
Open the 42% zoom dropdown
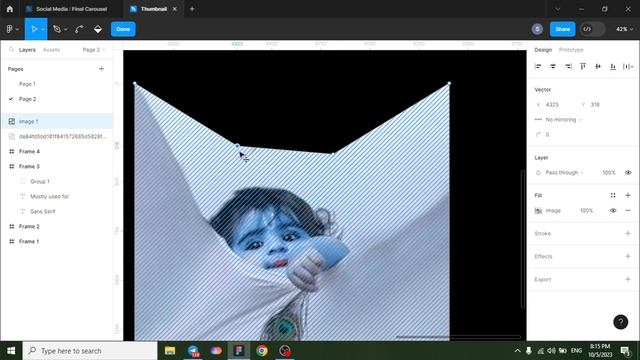click(x=624, y=29)
